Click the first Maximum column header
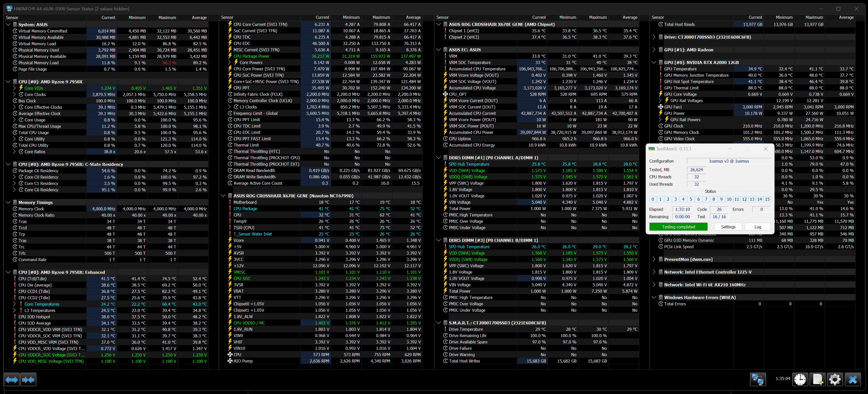 click(167, 18)
